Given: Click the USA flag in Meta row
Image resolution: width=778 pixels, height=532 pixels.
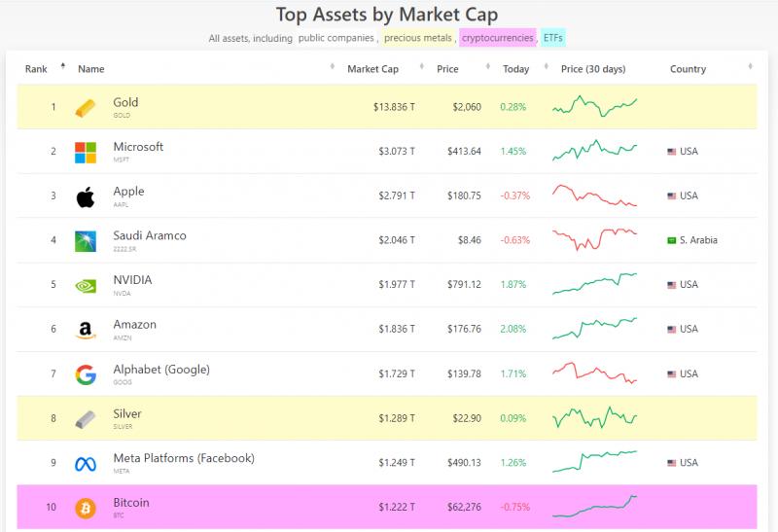Looking at the screenshot, I should 671,463.
